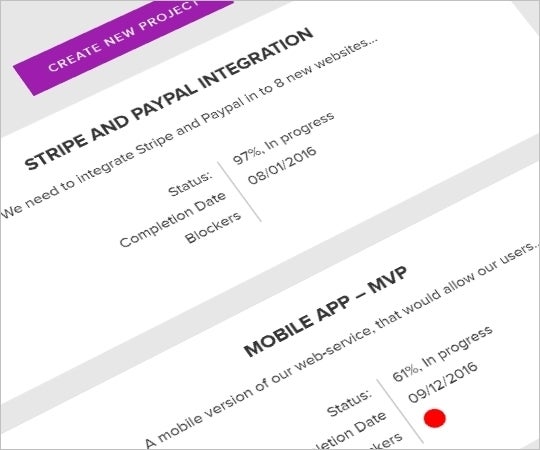Click the vertical divider in Mobile App card
The image size is (540, 450).
coord(399,411)
